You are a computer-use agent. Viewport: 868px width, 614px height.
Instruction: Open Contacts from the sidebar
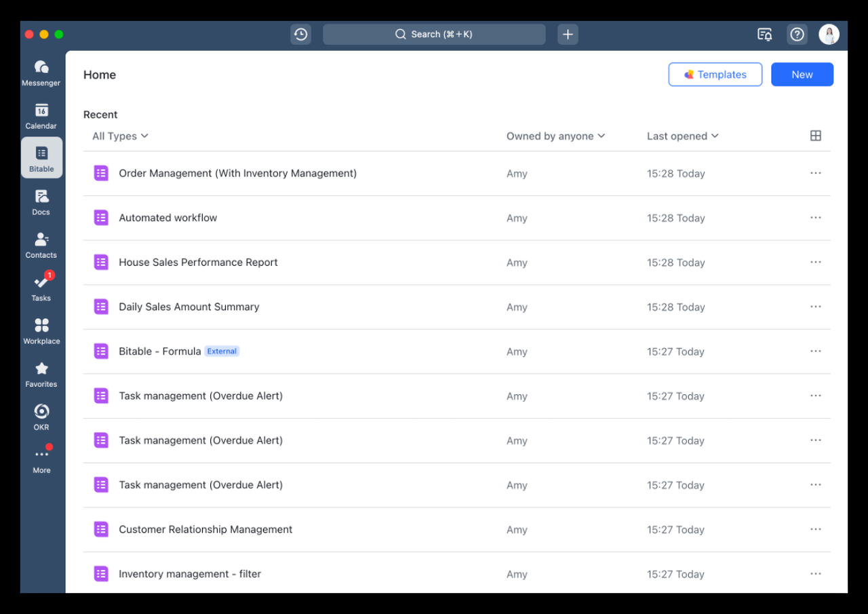coord(41,245)
